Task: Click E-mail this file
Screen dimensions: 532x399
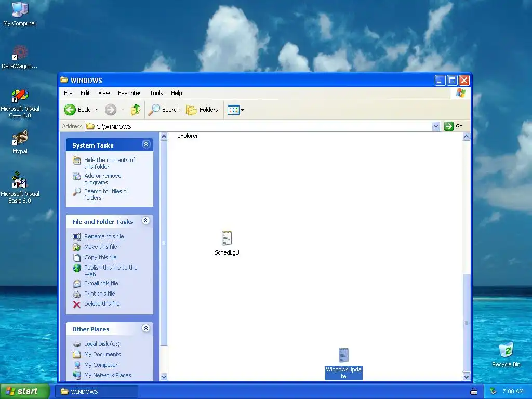Action: [x=101, y=283]
